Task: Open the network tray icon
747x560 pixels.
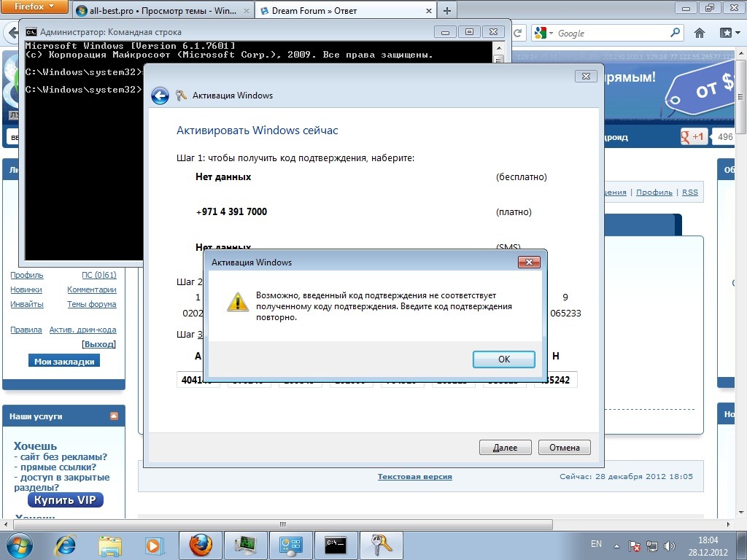Action: [x=651, y=546]
